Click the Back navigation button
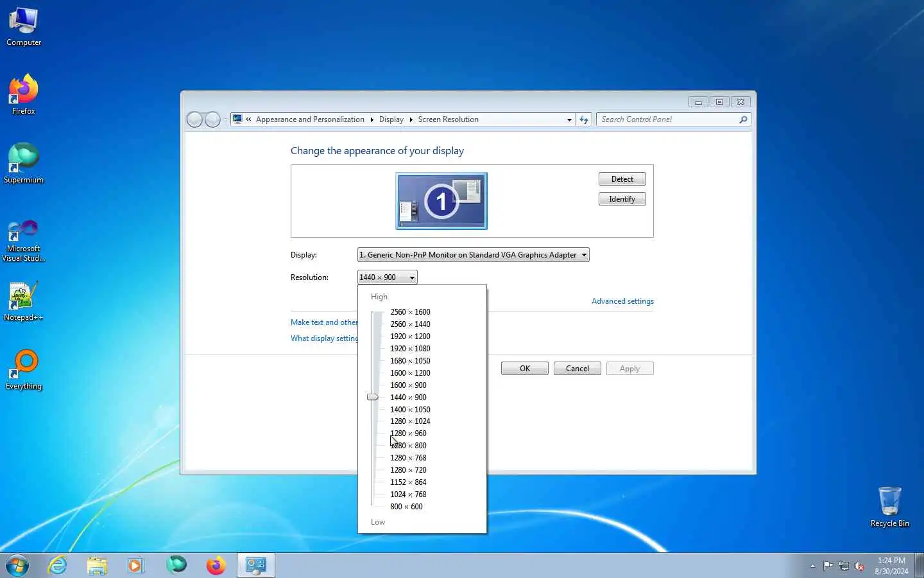This screenshot has width=924, height=578. pyautogui.click(x=194, y=119)
